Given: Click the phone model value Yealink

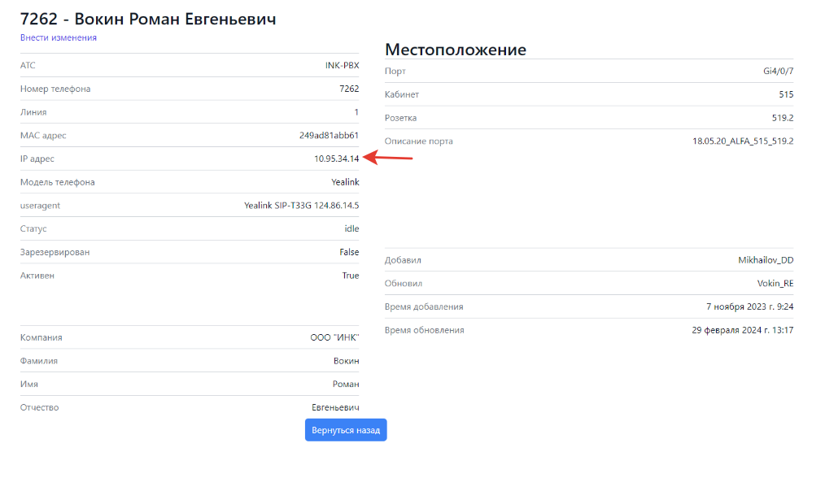Looking at the screenshot, I should [345, 182].
